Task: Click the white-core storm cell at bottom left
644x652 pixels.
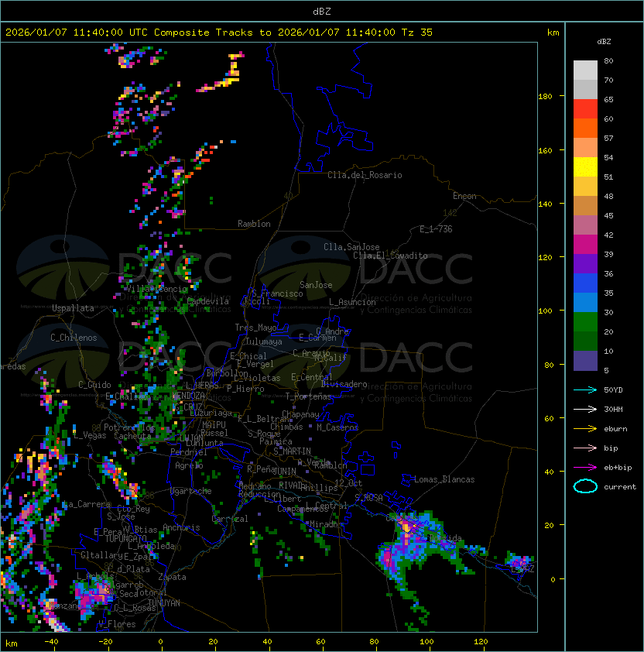Action: tap(54, 623)
